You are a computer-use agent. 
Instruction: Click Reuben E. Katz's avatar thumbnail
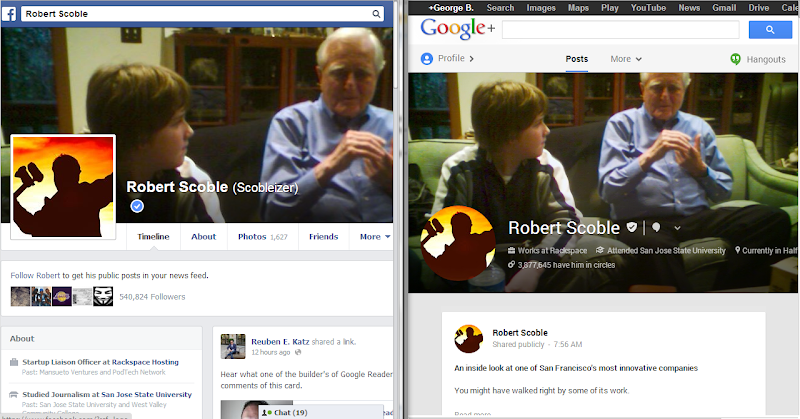point(233,347)
